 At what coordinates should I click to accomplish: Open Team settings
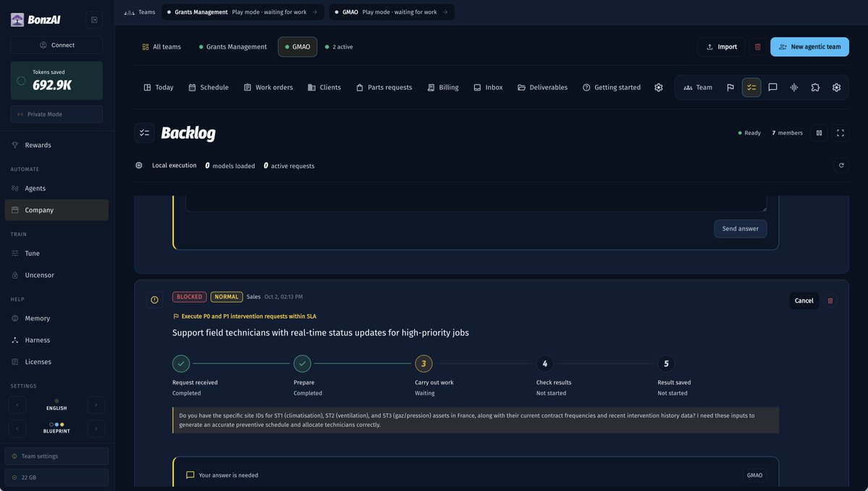tap(56, 456)
